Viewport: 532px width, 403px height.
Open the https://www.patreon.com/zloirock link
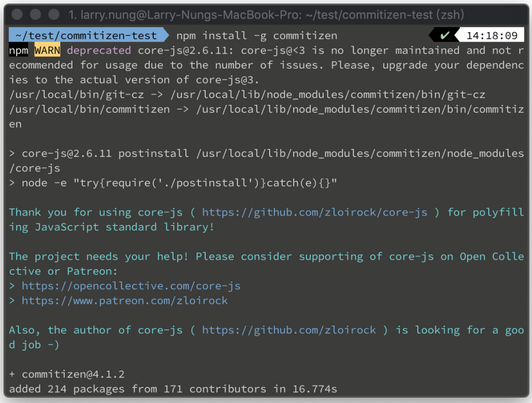125,301
